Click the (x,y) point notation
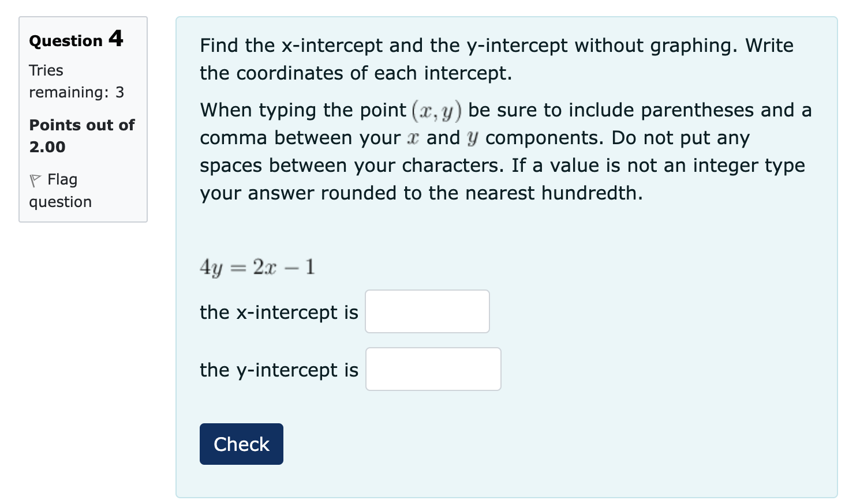The image size is (860, 504). click(436, 111)
